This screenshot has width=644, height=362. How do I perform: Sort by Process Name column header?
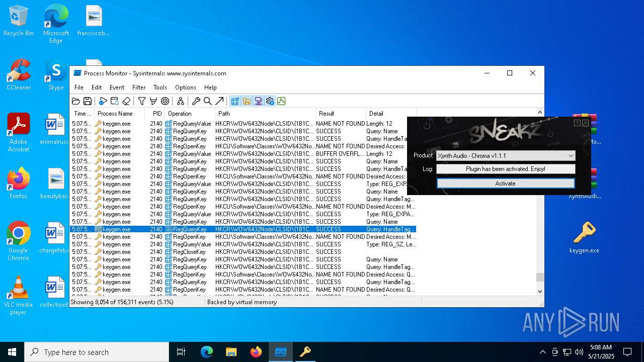[119, 114]
